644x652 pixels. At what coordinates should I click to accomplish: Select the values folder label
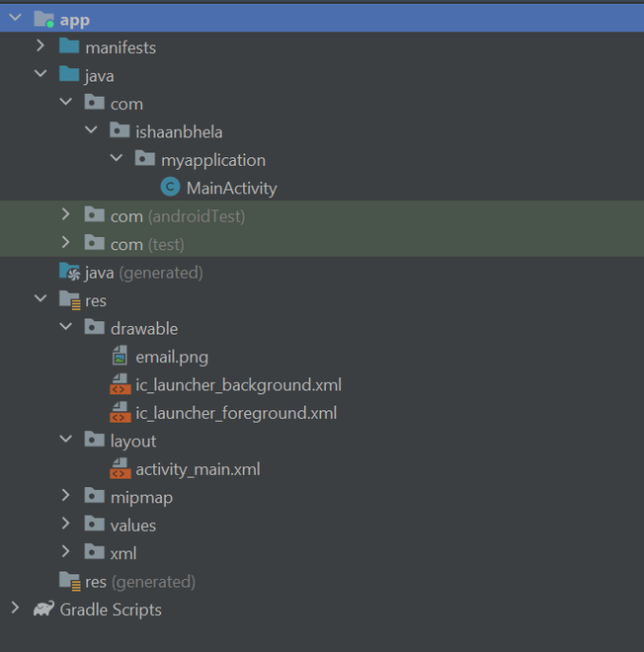132,526
